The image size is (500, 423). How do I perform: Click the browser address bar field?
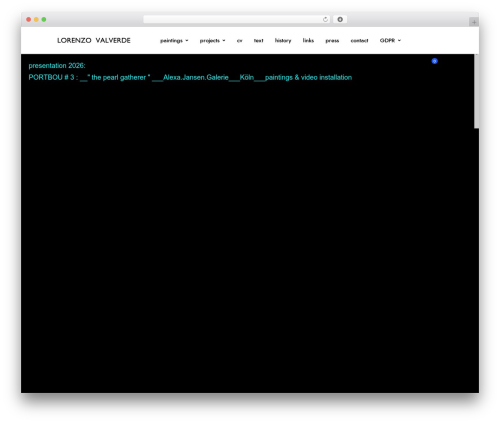tap(237, 19)
